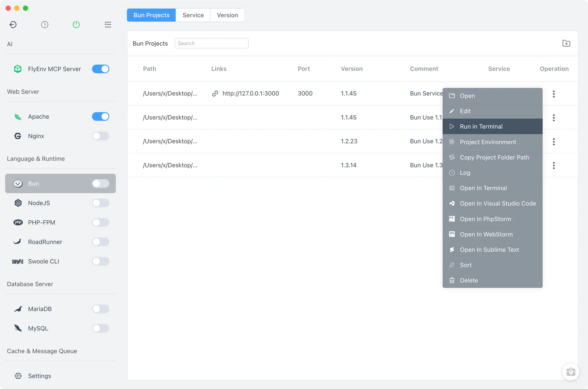Click the link icon beside http://127.0.0.1:3000

click(x=215, y=94)
